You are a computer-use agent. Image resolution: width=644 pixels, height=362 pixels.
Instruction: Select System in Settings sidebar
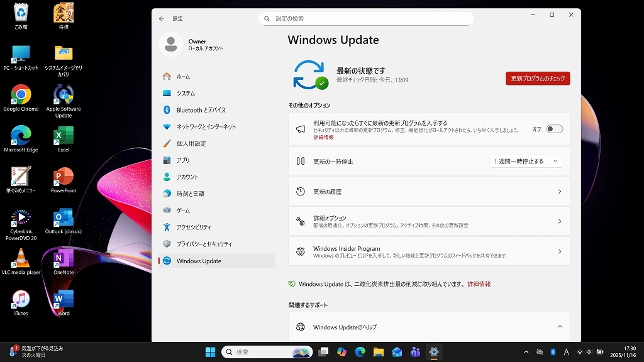coord(217,93)
